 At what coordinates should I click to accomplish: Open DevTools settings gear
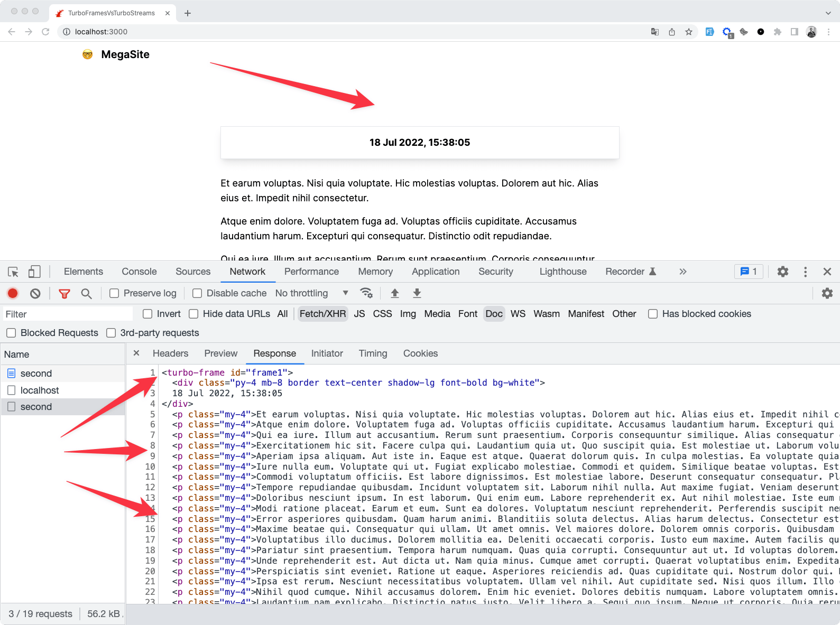coord(782,272)
